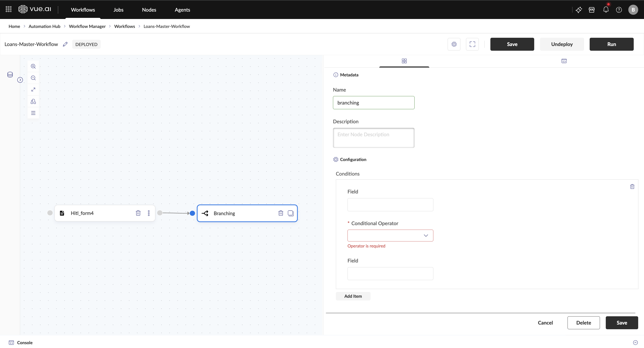The height and width of the screenshot is (348, 644).
Task: Delete the Hitl_form4 node via trash icon
Action: point(138,213)
